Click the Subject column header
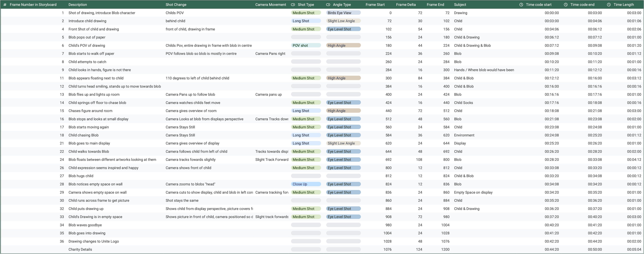 [460, 4]
